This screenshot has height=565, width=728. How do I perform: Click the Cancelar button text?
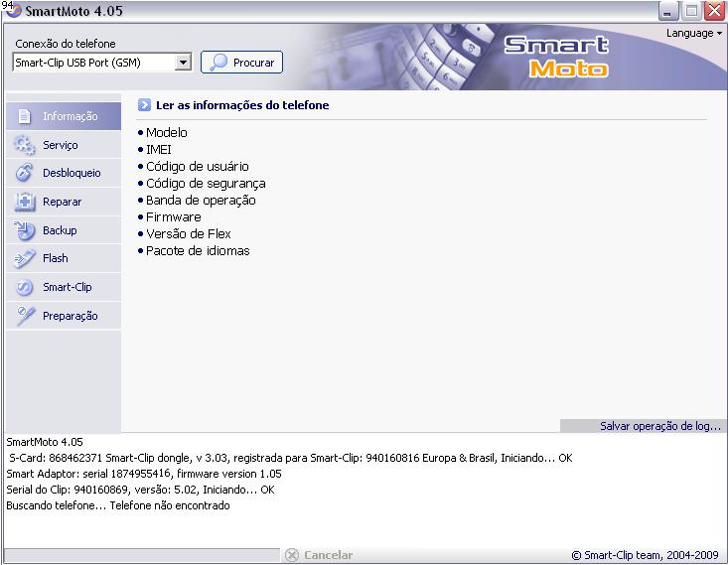pyautogui.click(x=329, y=555)
